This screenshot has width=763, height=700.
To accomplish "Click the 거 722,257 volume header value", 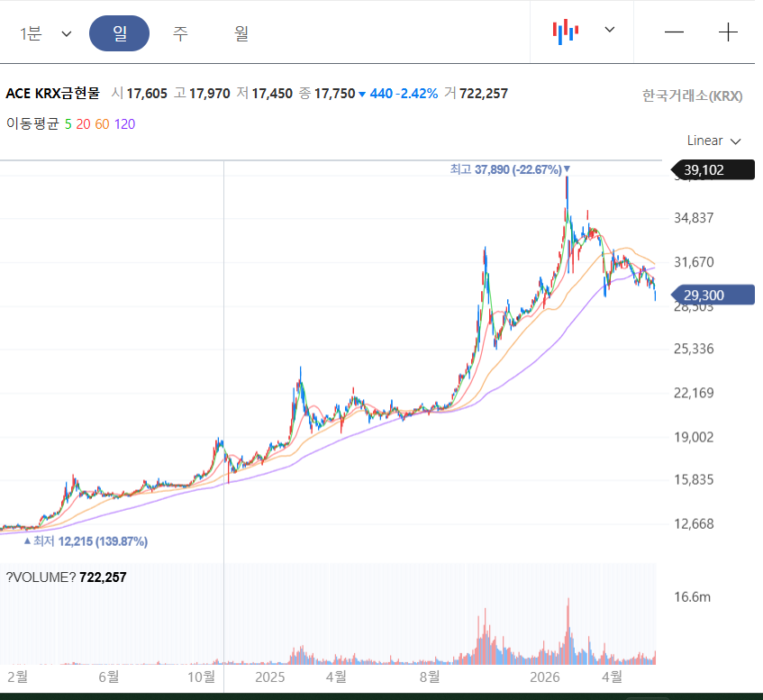I will click(x=476, y=94).
